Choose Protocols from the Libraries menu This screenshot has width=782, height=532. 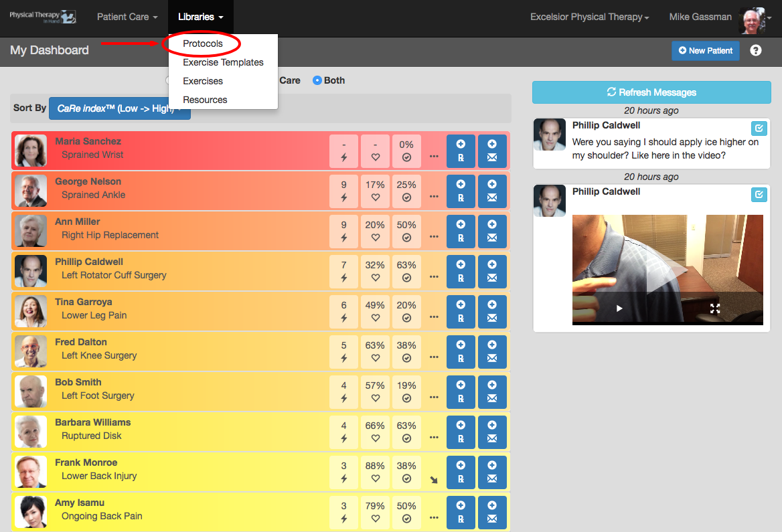[202, 43]
